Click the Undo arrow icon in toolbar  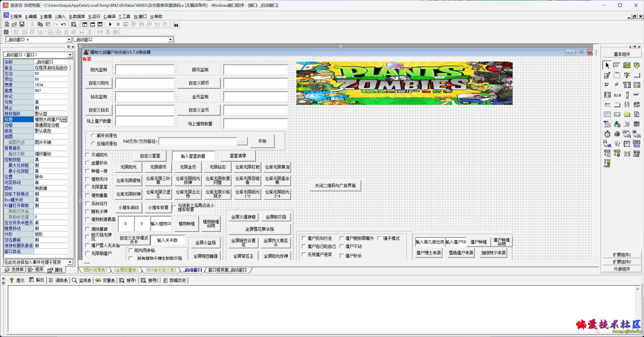pyautogui.click(x=64, y=24)
